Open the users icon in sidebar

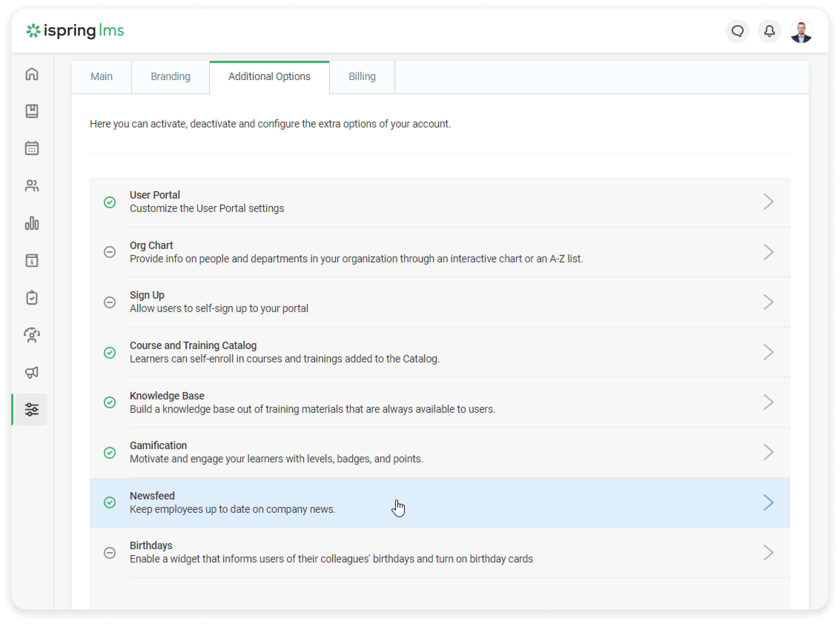click(32, 185)
